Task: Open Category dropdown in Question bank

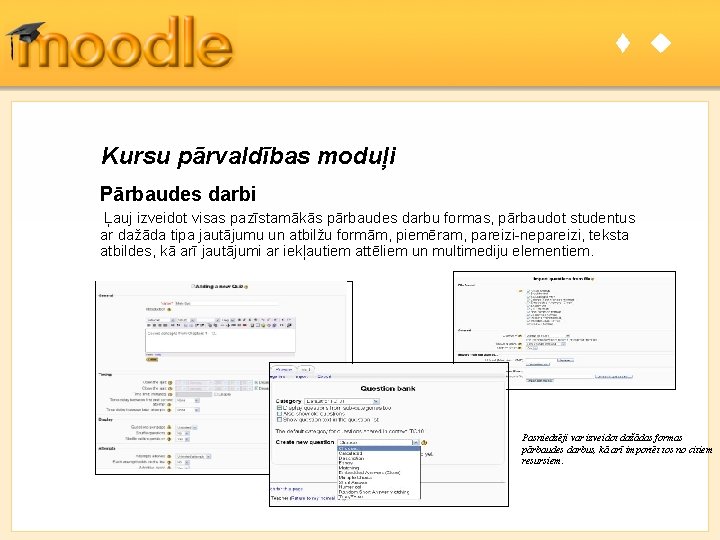Action: 342,401
